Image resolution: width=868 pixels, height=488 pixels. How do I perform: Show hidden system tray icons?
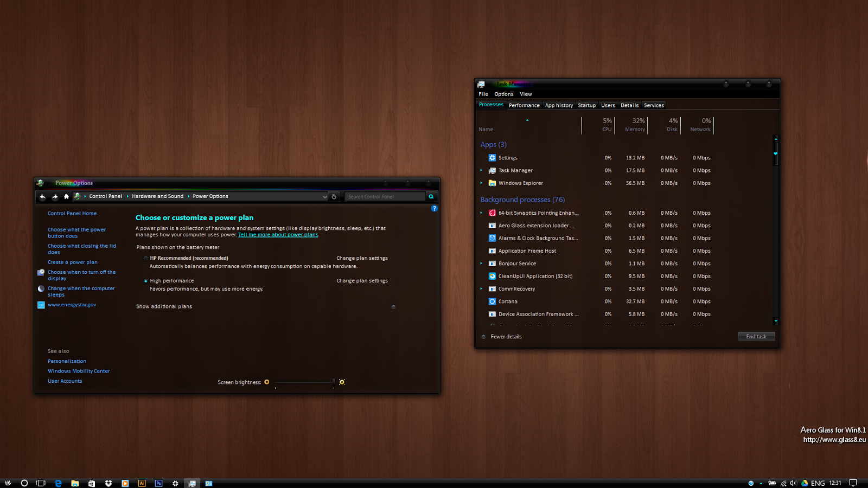coord(761,483)
